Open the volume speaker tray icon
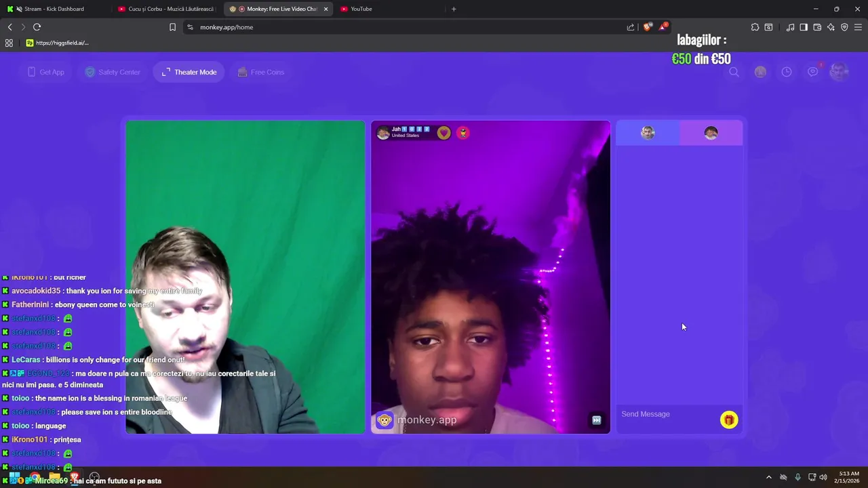Image resolution: width=868 pixels, height=488 pixels. tap(823, 477)
